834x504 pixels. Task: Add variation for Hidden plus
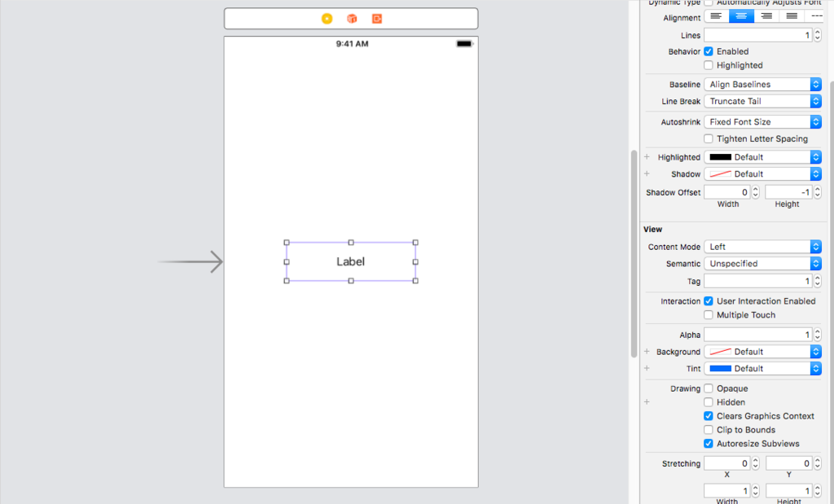tap(647, 402)
